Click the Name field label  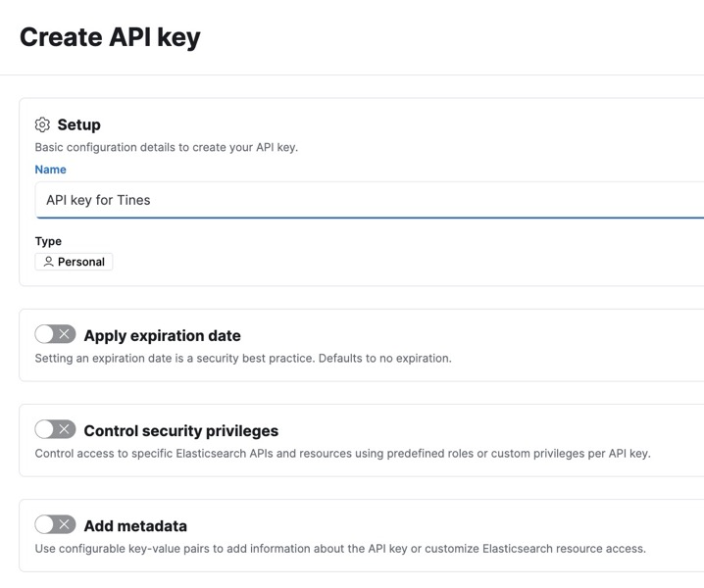click(51, 170)
